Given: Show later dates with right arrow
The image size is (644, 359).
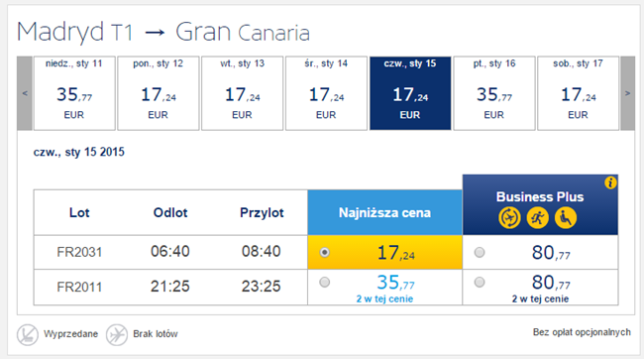Looking at the screenshot, I should tap(627, 93).
